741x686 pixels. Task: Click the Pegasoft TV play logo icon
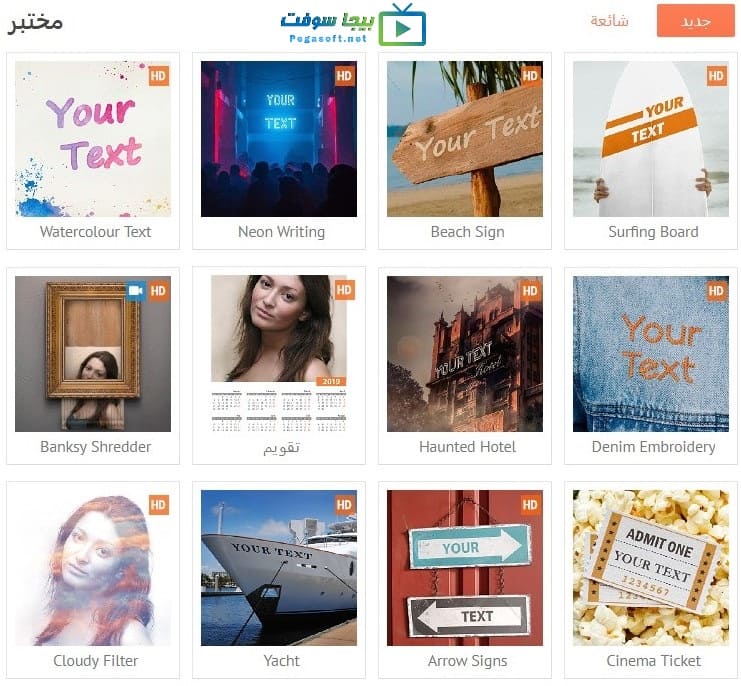(x=402, y=26)
